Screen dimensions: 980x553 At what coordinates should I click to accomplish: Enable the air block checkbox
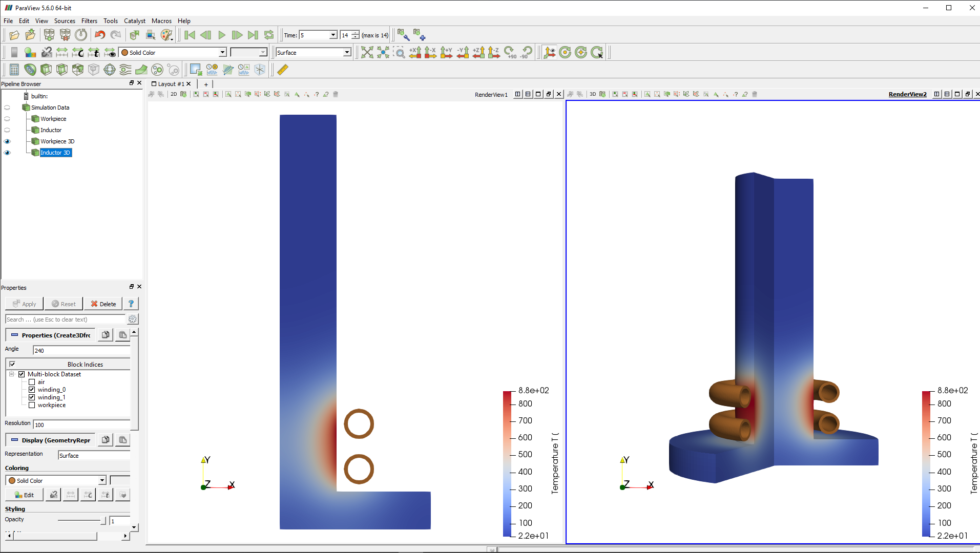click(x=32, y=382)
